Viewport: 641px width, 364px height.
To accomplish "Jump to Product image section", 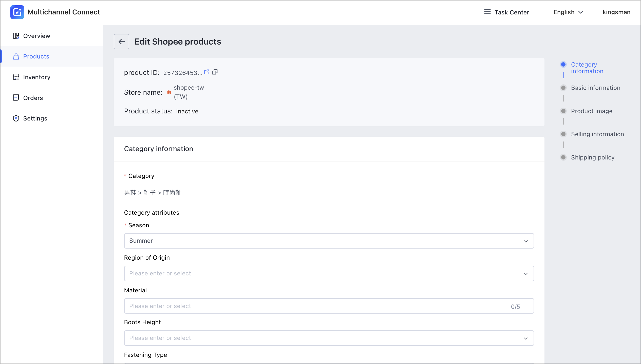I will (x=592, y=111).
